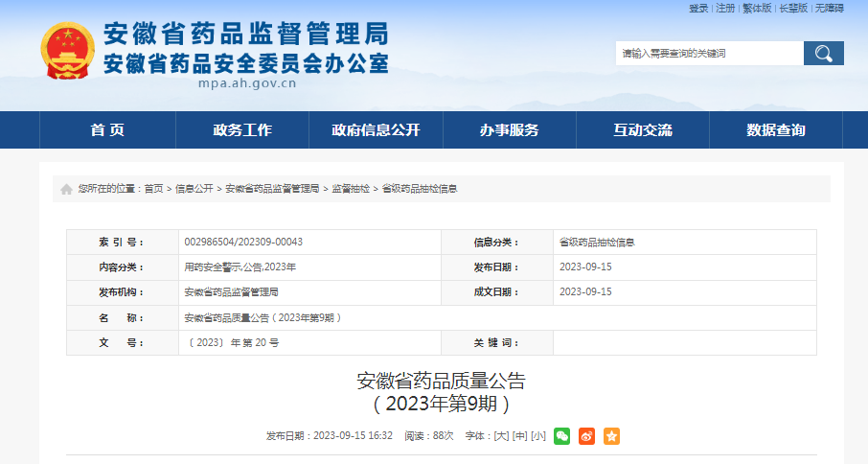This screenshot has width=868, height=464.
Task: Set font size to medium [中]
Action: (519, 436)
